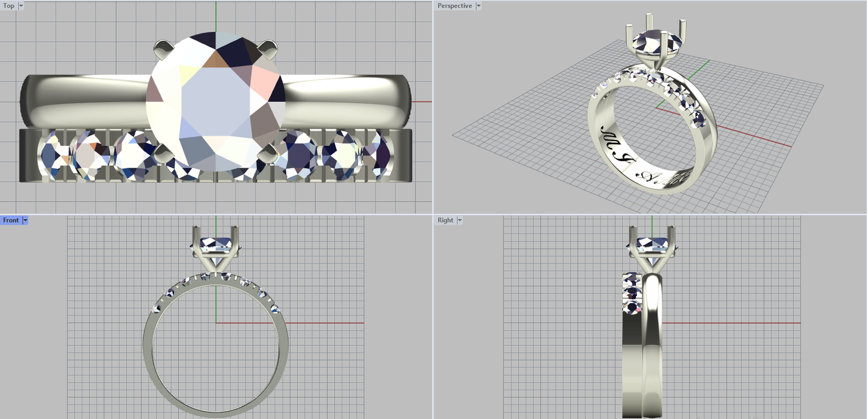Click the center stone in Right view

pos(650,245)
